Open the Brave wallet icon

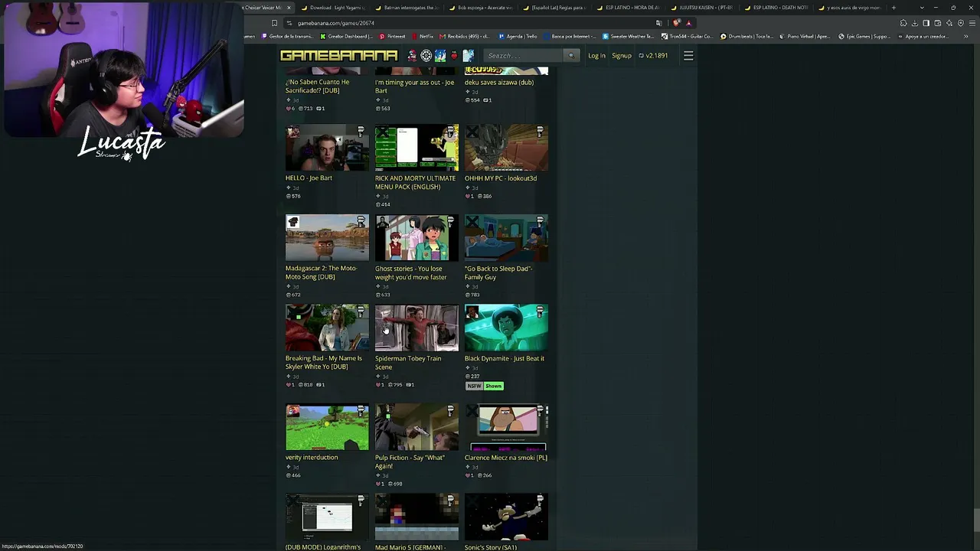(x=938, y=23)
